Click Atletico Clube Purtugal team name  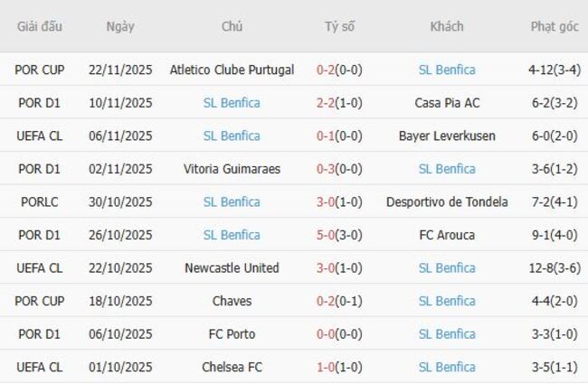pyautogui.click(x=232, y=70)
